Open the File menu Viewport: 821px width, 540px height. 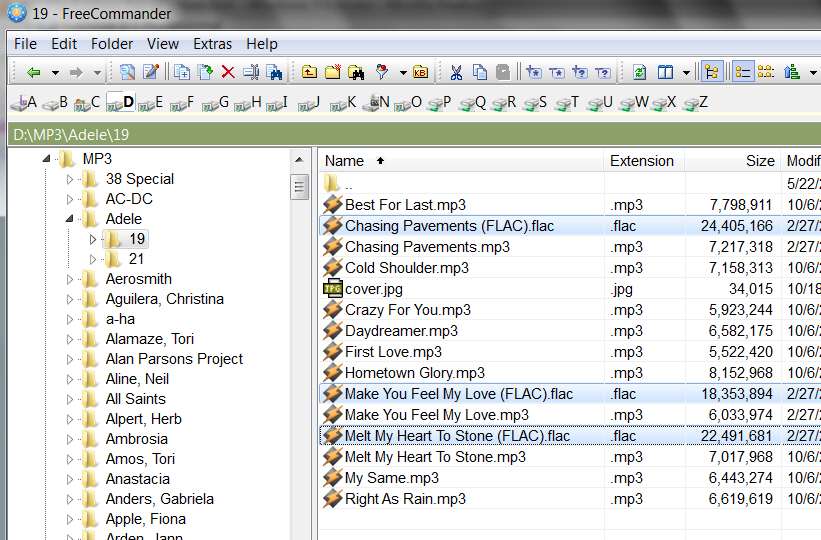[x=25, y=44]
